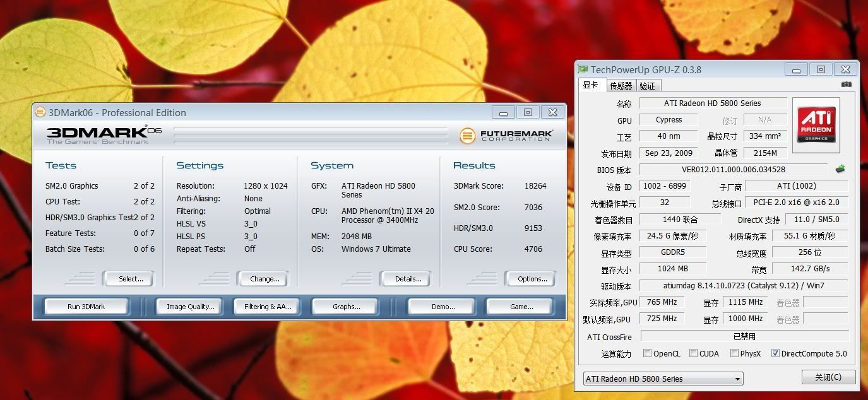
Task: Minimize the 3DMark06 window
Action: click(504, 112)
